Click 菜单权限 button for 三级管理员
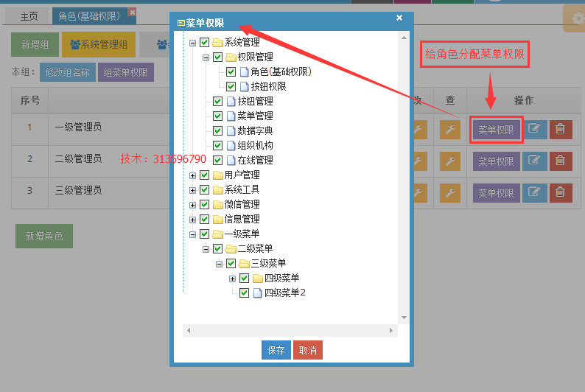Viewport: 585px width, 392px height. coord(496,193)
